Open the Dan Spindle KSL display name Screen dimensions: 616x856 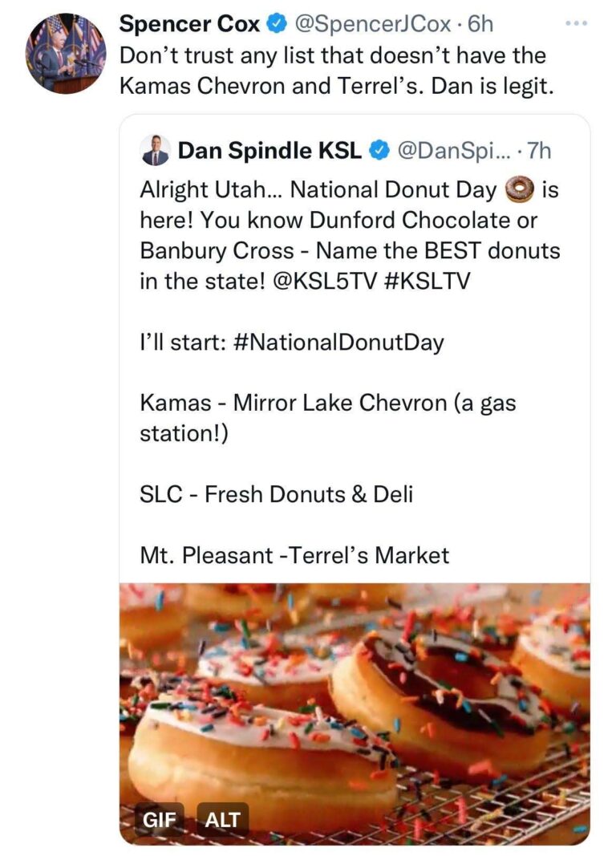269,151
